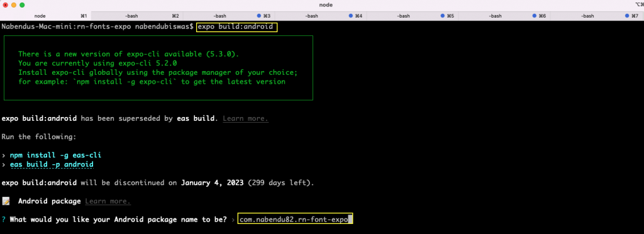Maximize the terminal with the green button
Viewport: 644px width, 234px height.
coord(22,5)
